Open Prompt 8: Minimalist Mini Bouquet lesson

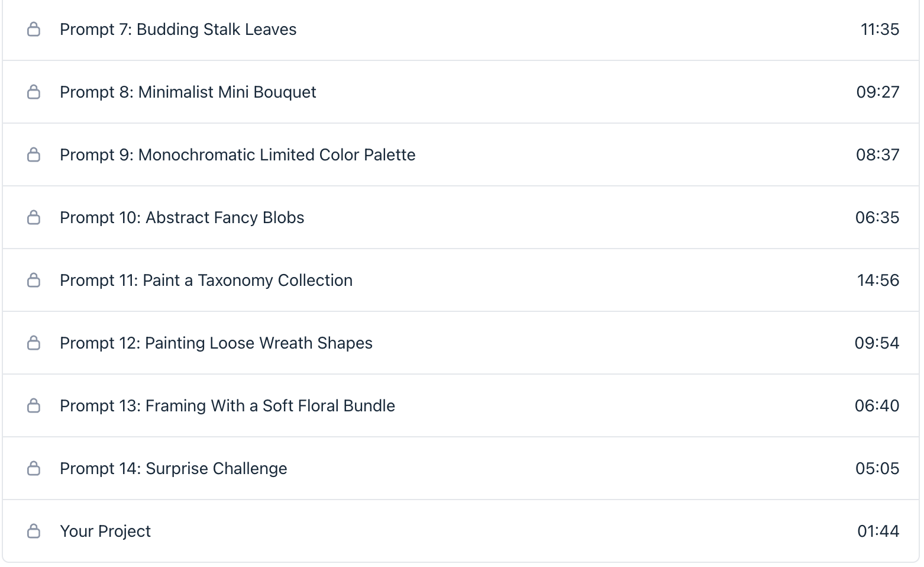(188, 92)
